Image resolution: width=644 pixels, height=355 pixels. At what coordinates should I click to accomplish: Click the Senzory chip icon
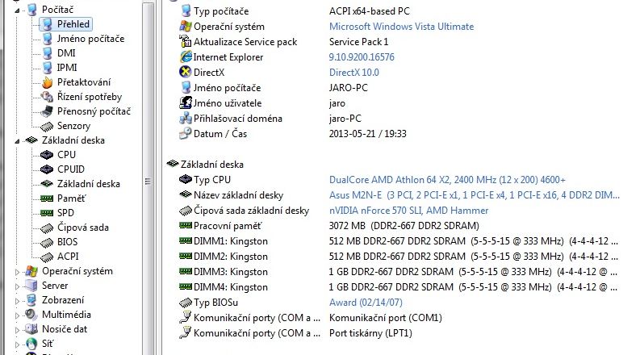pos(48,126)
